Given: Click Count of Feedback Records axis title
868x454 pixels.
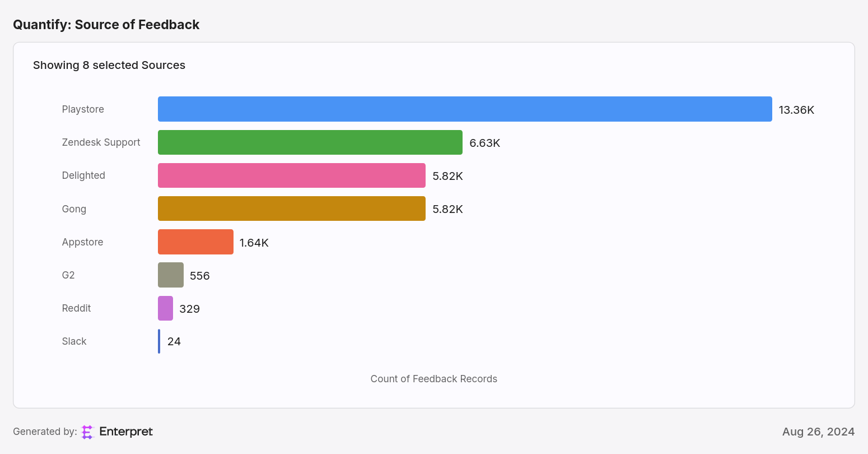Looking at the screenshot, I should (x=434, y=379).
